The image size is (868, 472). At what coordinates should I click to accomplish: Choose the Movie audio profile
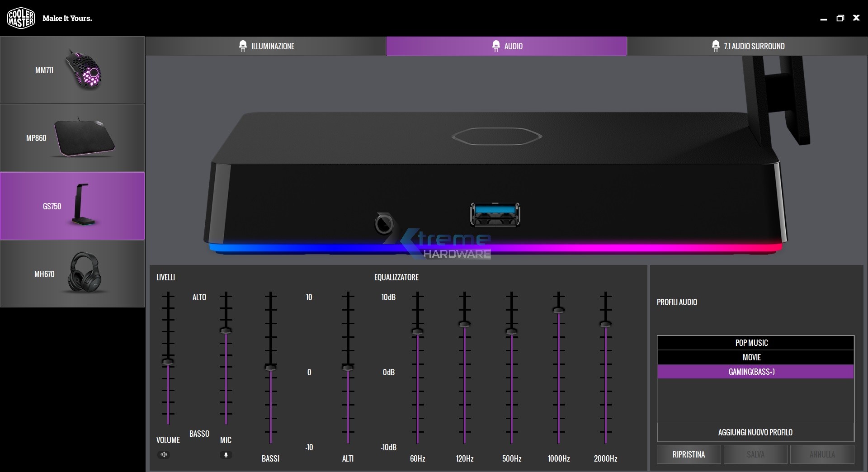(x=755, y=357)
